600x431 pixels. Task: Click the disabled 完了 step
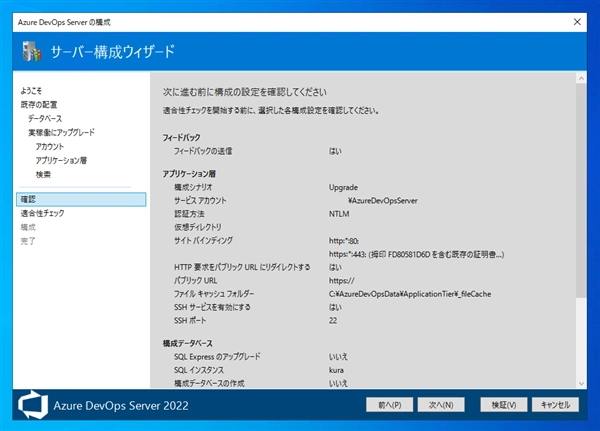[x=28, y=241]
